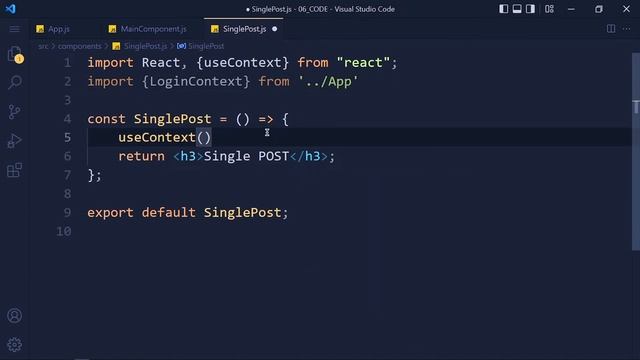Place cursor on useContext call line 5

point(164,138)
